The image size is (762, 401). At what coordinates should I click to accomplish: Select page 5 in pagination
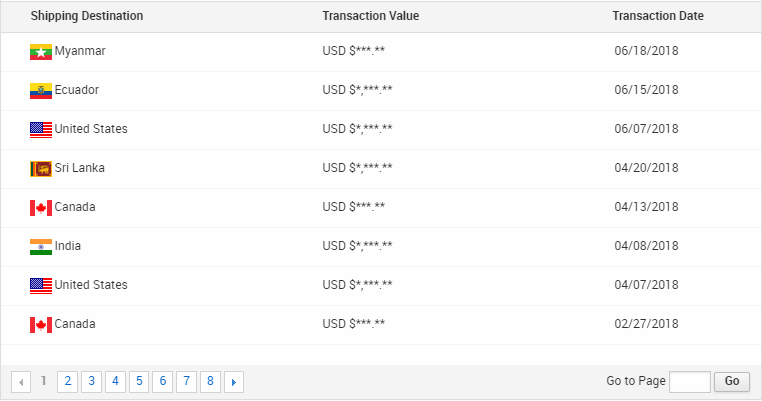point(139,381)
